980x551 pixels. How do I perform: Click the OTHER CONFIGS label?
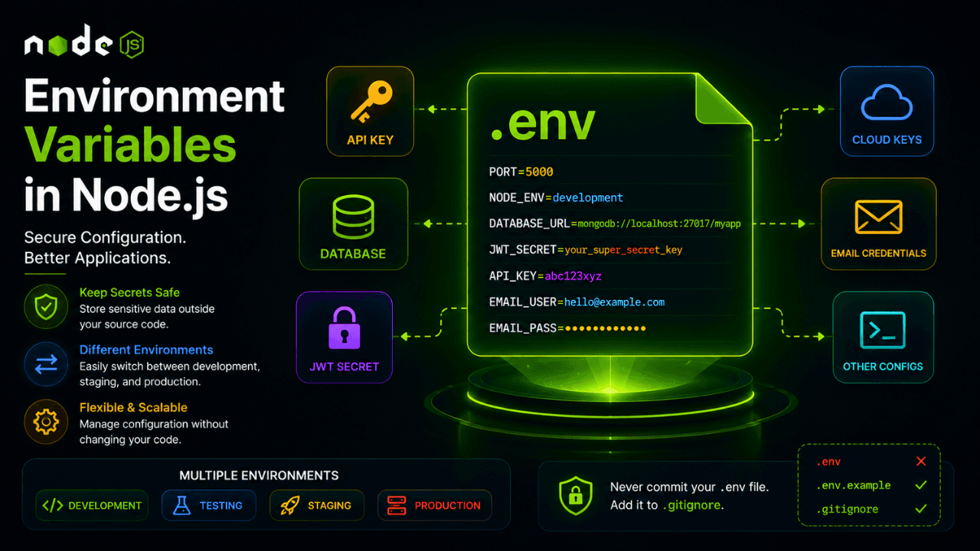(x=883, y=367)
